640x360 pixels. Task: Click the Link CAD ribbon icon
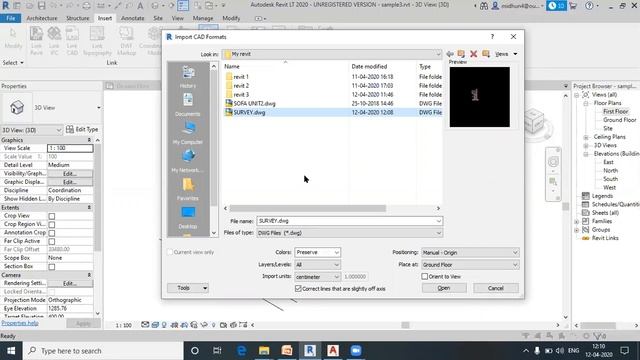72,41
